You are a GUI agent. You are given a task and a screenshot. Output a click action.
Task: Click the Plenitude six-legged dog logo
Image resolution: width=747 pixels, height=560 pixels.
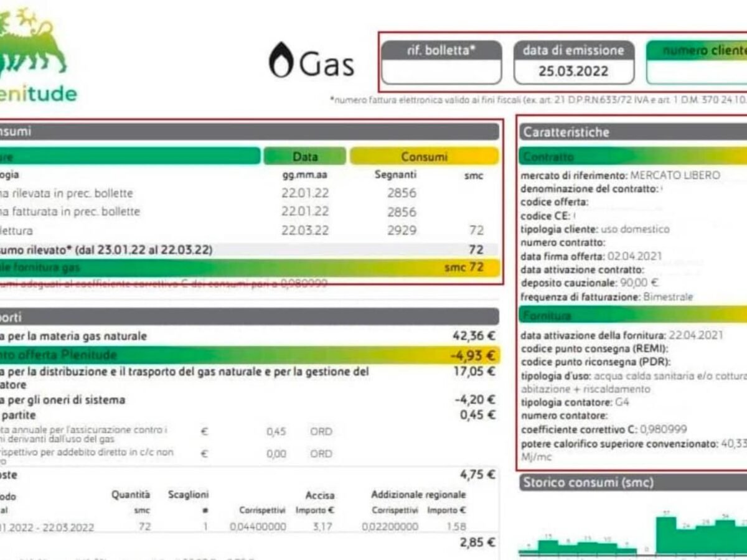pos(33,42)
